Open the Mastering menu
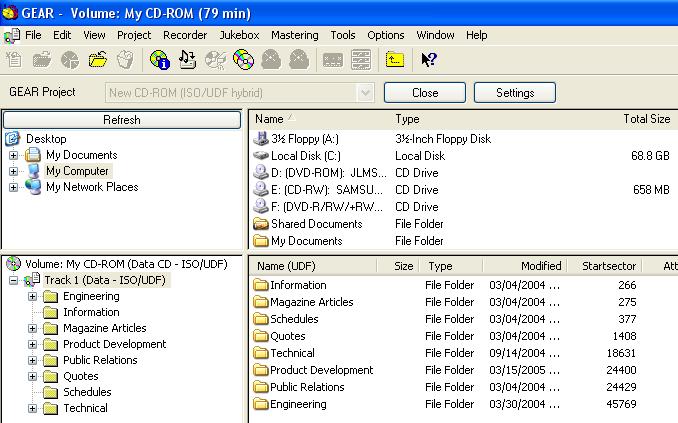The width and height of the screenshot is (678, 423). coord(295,35)
